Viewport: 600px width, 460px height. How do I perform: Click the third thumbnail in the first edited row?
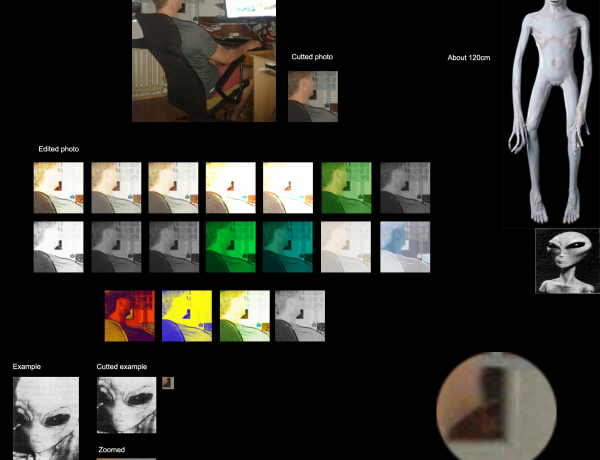[174, 188]
